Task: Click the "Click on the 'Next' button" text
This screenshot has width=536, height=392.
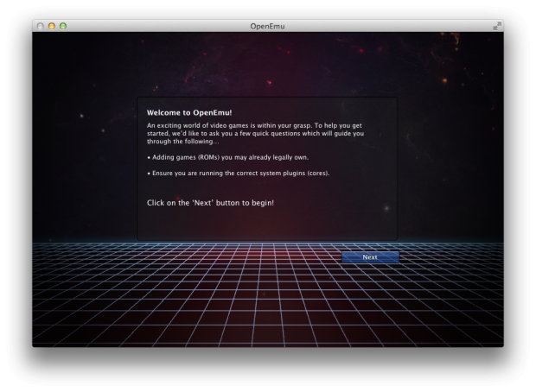Action: [210, 203]
